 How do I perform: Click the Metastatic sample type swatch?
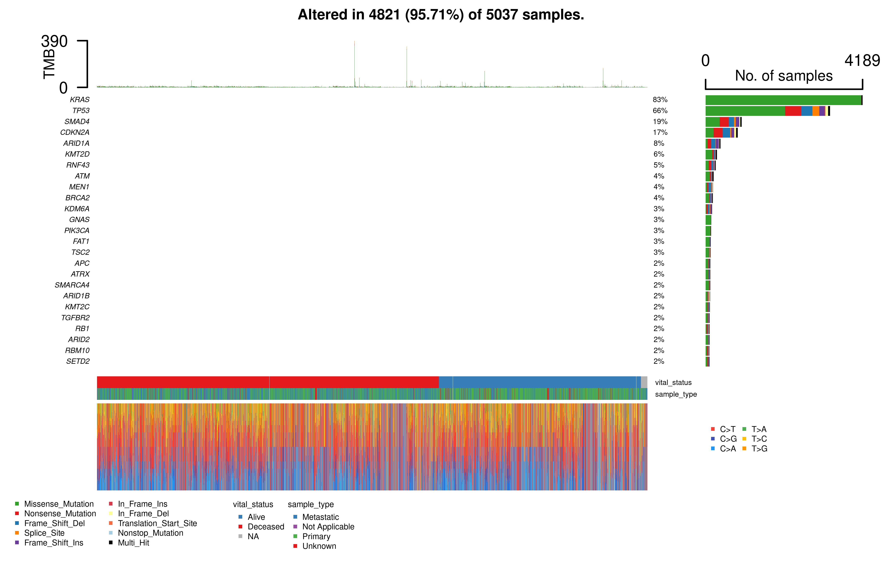coord(295,517)
